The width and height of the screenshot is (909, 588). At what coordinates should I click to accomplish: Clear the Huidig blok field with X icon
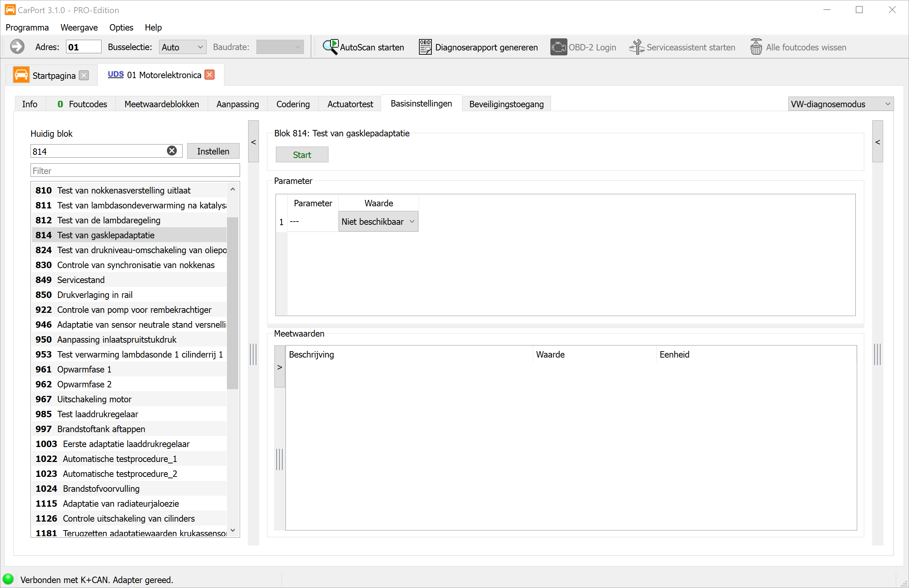172,151
